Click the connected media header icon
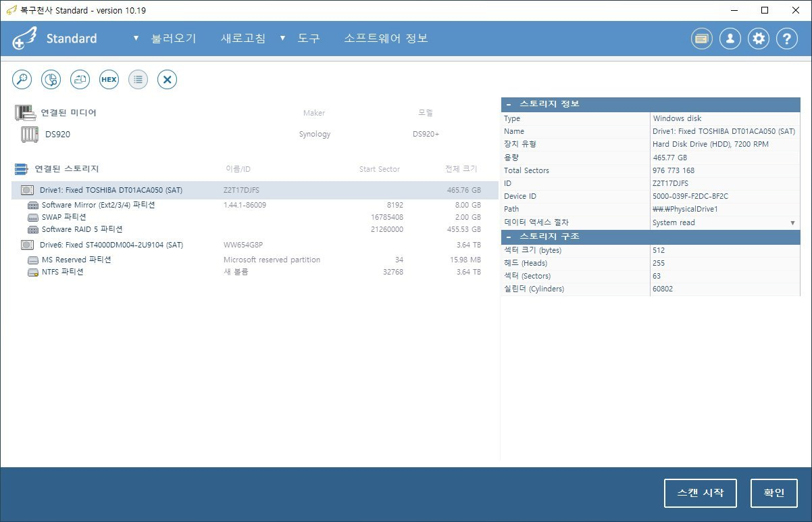Image resolution: width=812 pixels, height=522 pixels. 24,112
